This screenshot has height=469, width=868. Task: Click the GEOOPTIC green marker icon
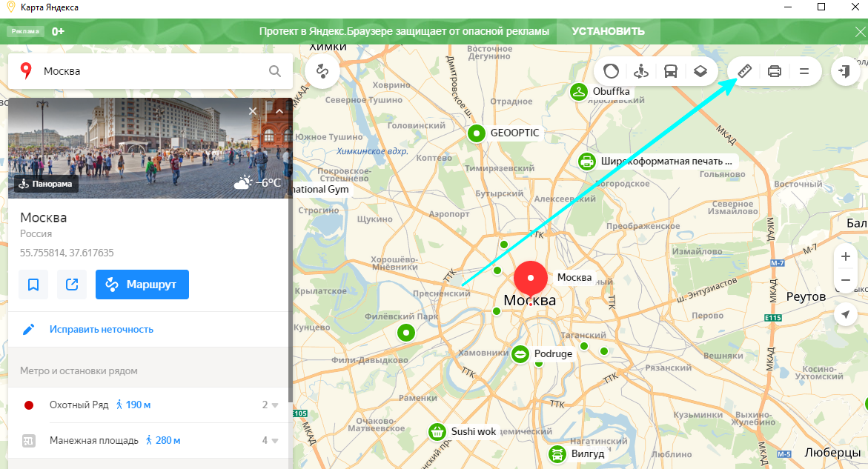[476, 133]
